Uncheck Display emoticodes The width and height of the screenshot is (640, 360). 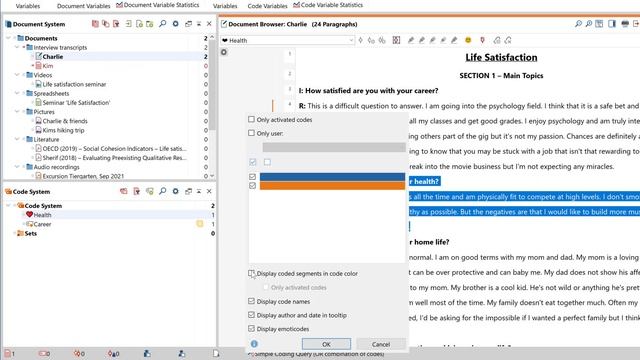(x=251, y=329)
